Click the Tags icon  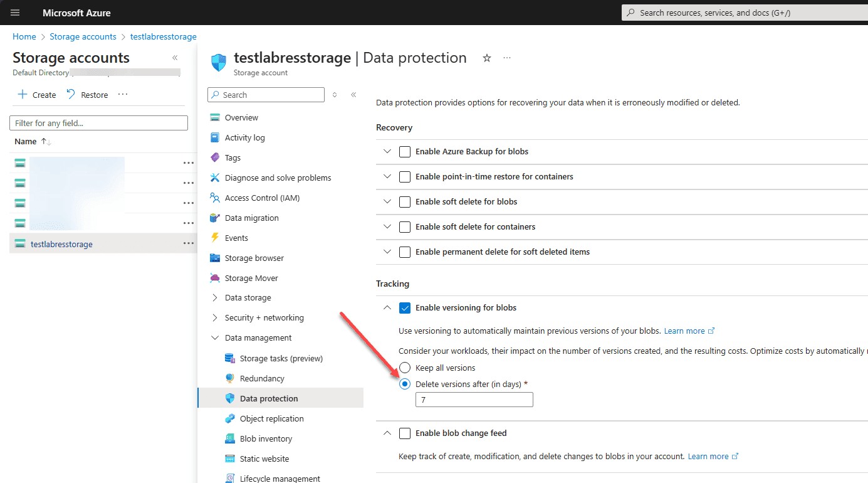pyautogui.click(x=215, y=157)
